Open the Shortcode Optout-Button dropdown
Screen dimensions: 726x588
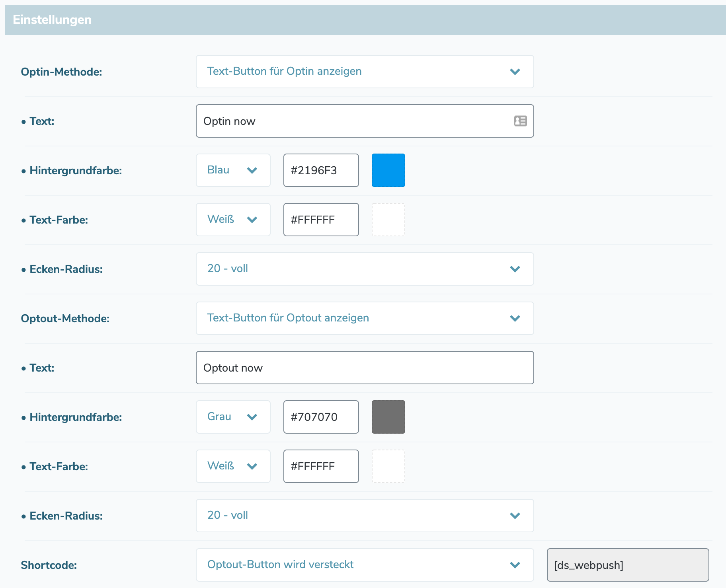tap(364, 565)
